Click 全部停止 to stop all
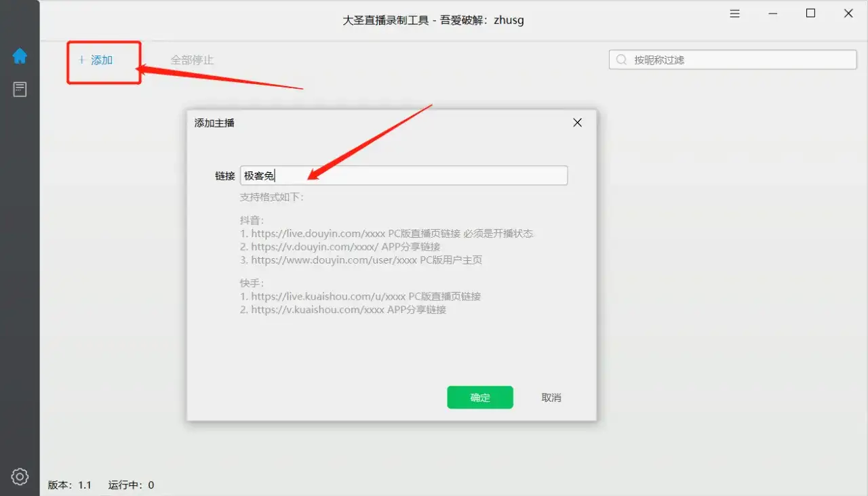The image size is (868, 496). coord(192,60)
